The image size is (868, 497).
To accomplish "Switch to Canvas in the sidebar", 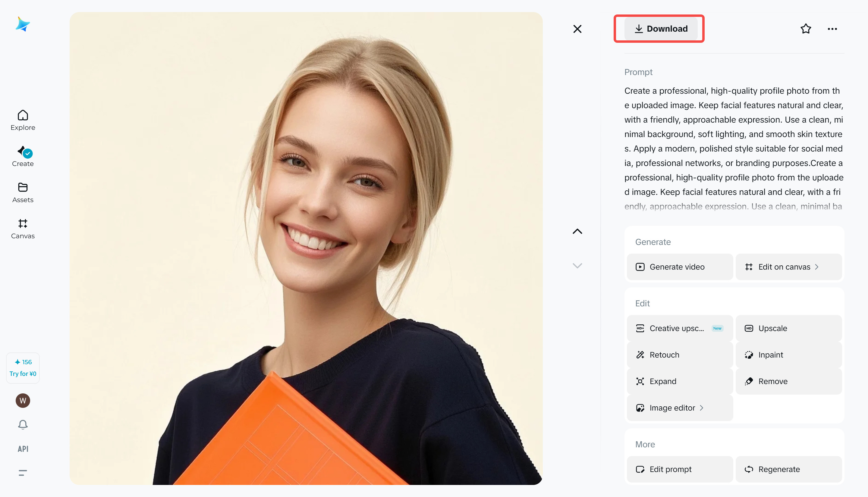I will (23, 229).
